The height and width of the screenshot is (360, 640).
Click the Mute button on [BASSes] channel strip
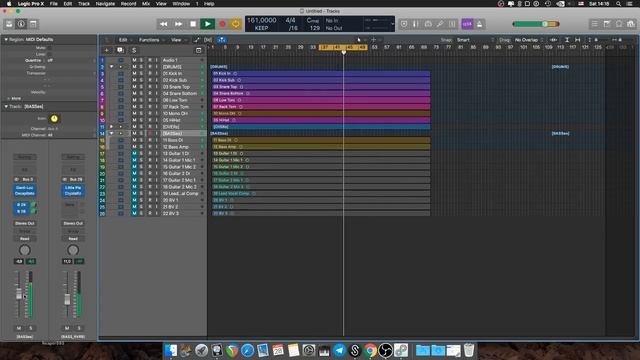click(19, 328)
